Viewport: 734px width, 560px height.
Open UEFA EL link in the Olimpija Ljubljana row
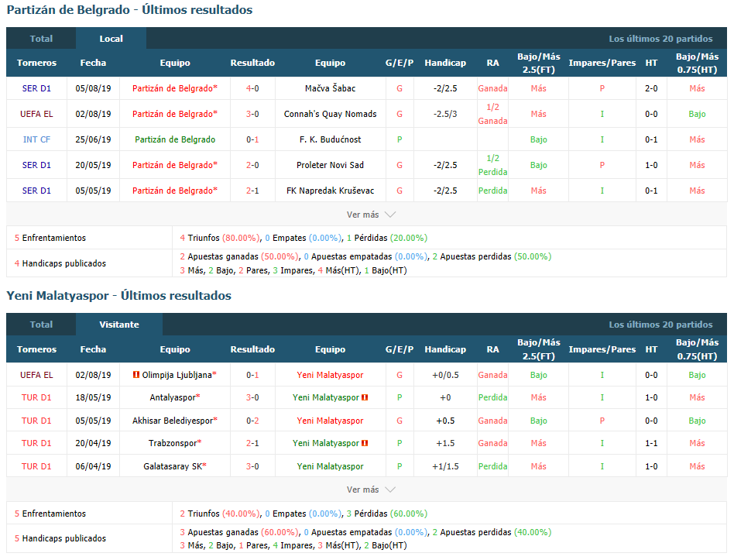coord(36,375)
